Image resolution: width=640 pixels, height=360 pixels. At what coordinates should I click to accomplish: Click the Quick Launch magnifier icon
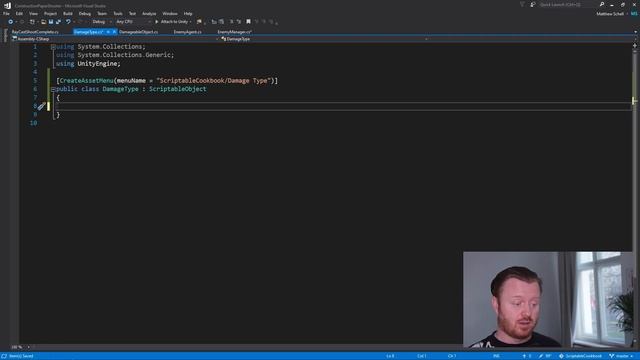click(x=602, y=4)
